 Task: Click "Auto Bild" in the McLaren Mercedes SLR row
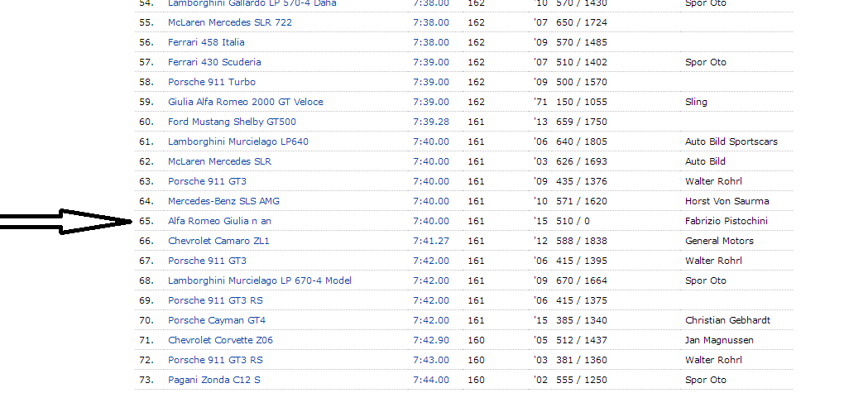point(705,162)
